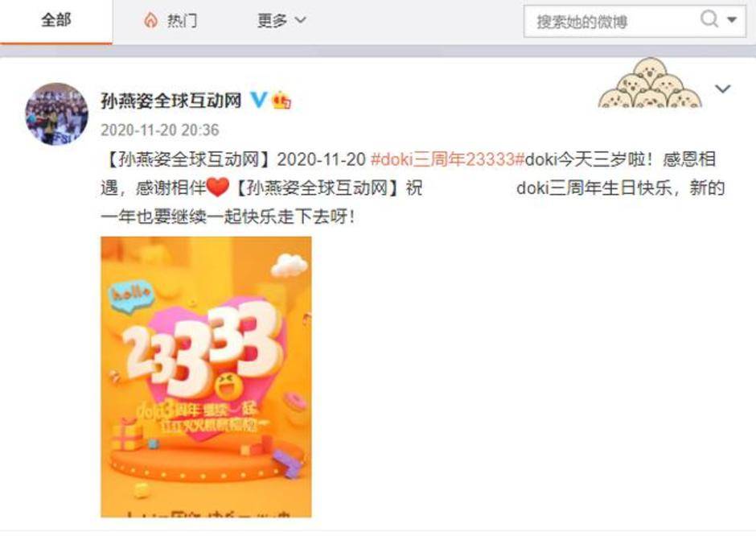This screenshot has width=756, height=536.
Task: Click the chick pile card decoration
Action: pos(650,83)
